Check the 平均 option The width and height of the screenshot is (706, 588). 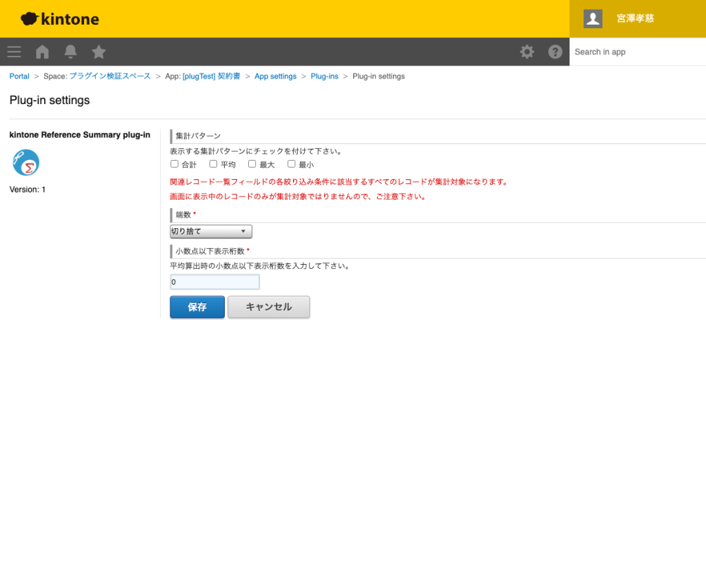(214, 164)
